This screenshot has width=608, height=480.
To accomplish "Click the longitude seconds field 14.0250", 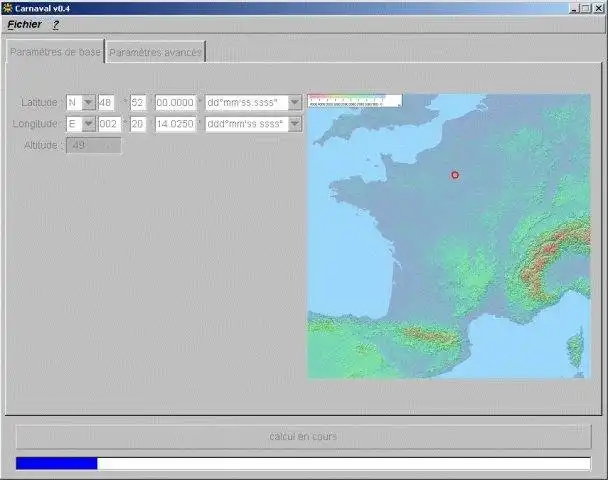I will click(176, 124).
